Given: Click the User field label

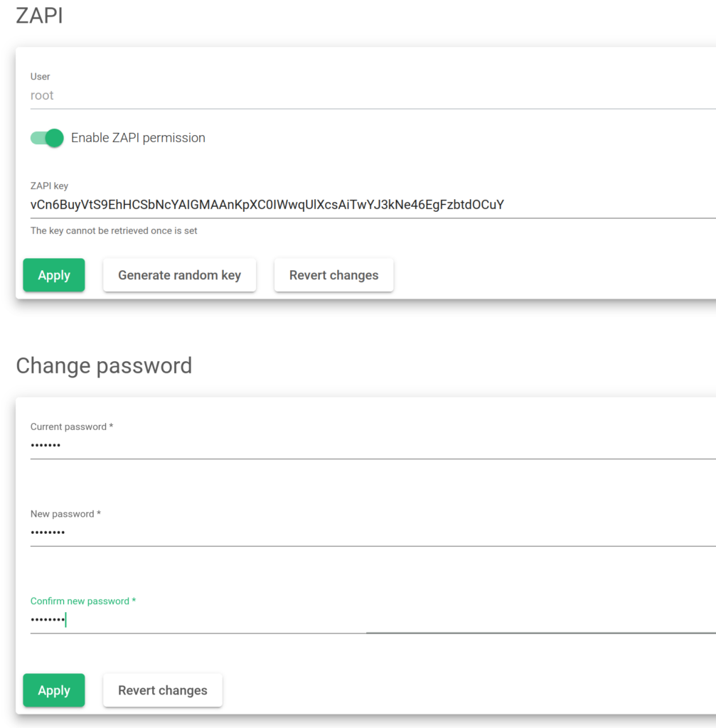Looking at the screenshot, I should coord(40,77).
